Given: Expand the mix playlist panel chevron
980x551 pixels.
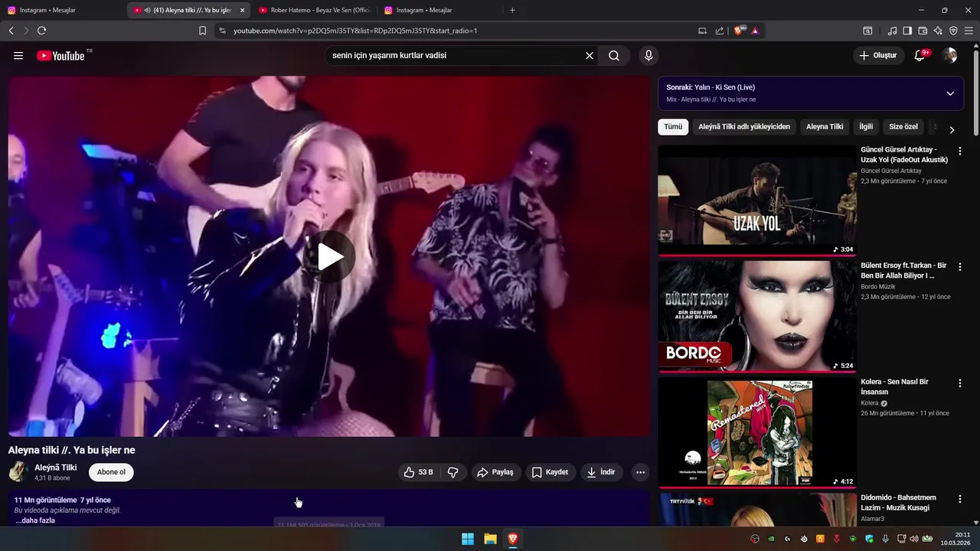Looking at the screenshot, I should coord(950,93).
